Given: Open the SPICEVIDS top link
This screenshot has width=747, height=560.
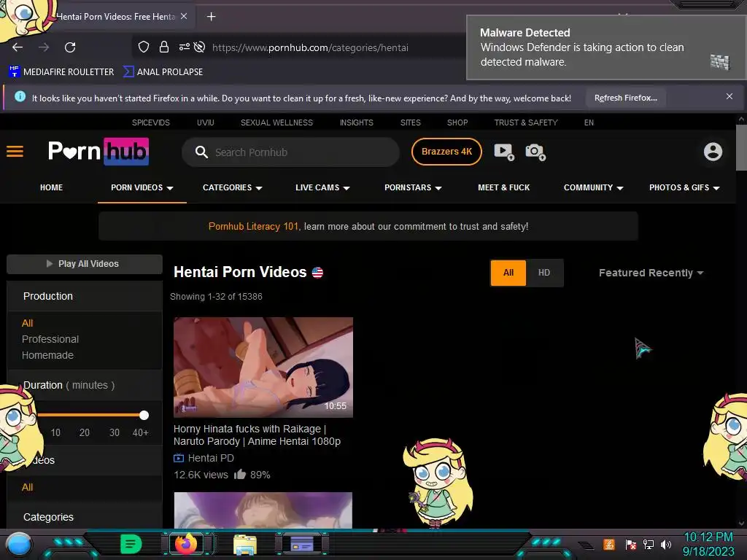Looking at the screenshot, I should [x=150, y=122].
